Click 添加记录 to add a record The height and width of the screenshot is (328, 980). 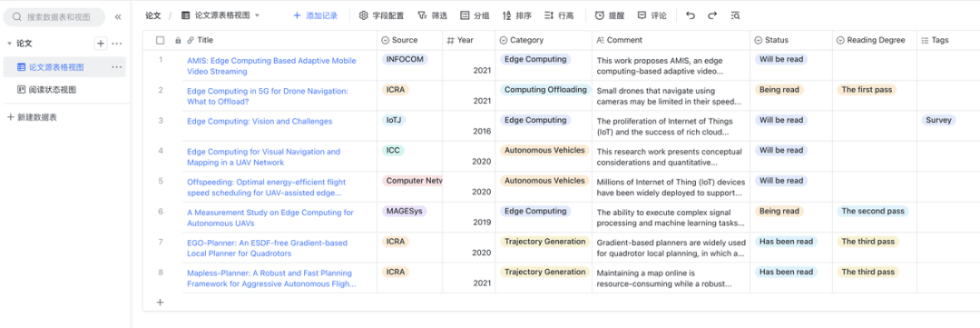pos(315,15)
